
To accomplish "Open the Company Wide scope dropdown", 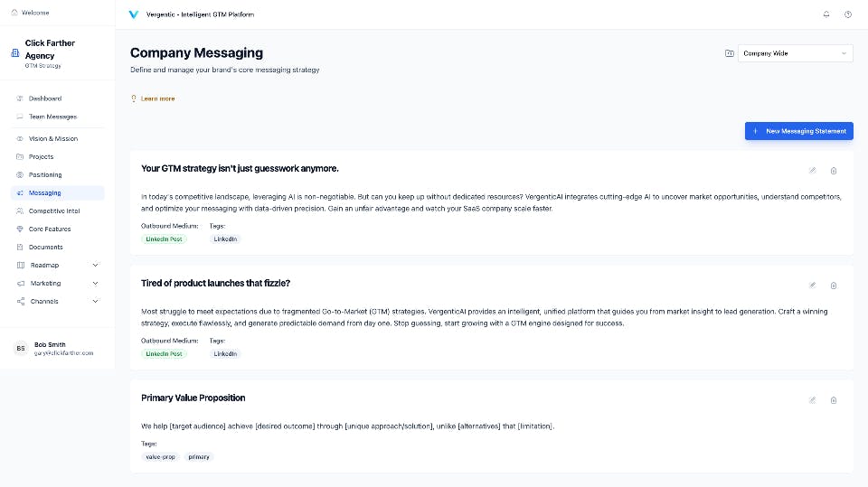I will [795, 53].
